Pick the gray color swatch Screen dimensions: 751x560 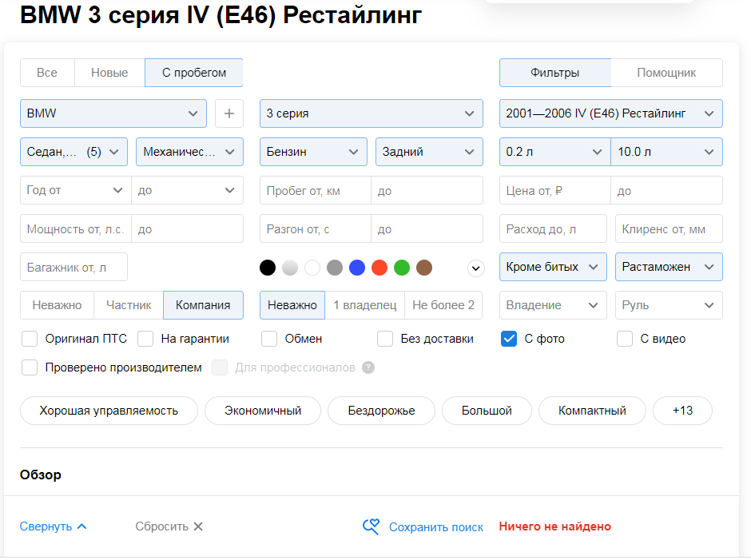pyautogui.click(x=335, y=268)
